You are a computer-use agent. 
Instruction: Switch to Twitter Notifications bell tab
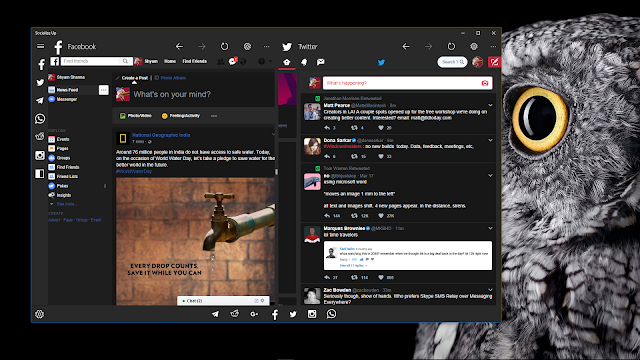point(304,62)
